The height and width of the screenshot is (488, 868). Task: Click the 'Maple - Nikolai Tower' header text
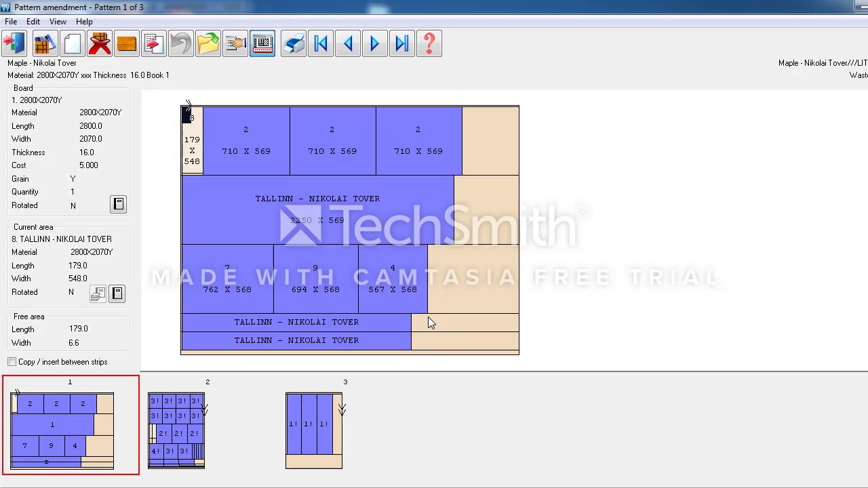pyautogui.click(x=42, y=63)
